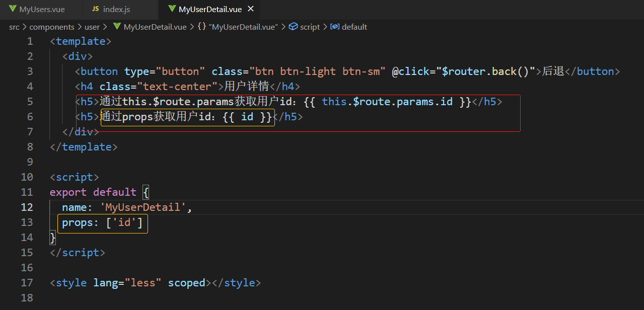The height and width of the screenshot is (310, 644).
Task: Click the "MyUserDetail.vue" quoted symbol breadcrumb
Action: point(244,27)
